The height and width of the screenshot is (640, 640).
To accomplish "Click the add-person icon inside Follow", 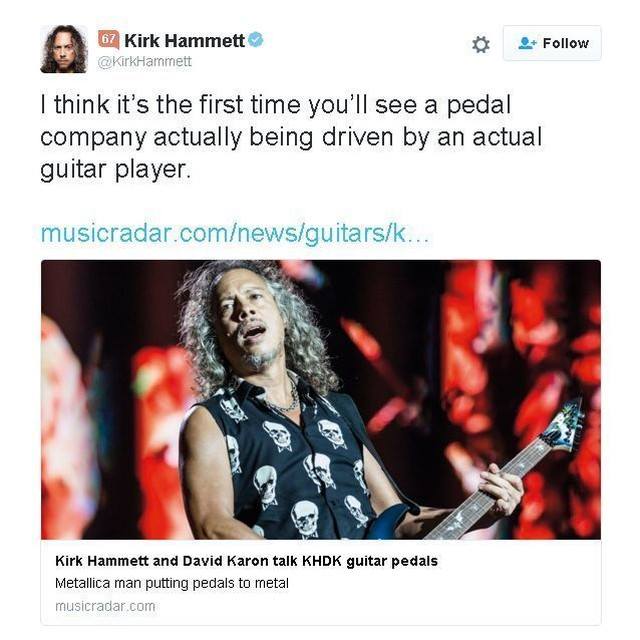I will click(527, 43).
